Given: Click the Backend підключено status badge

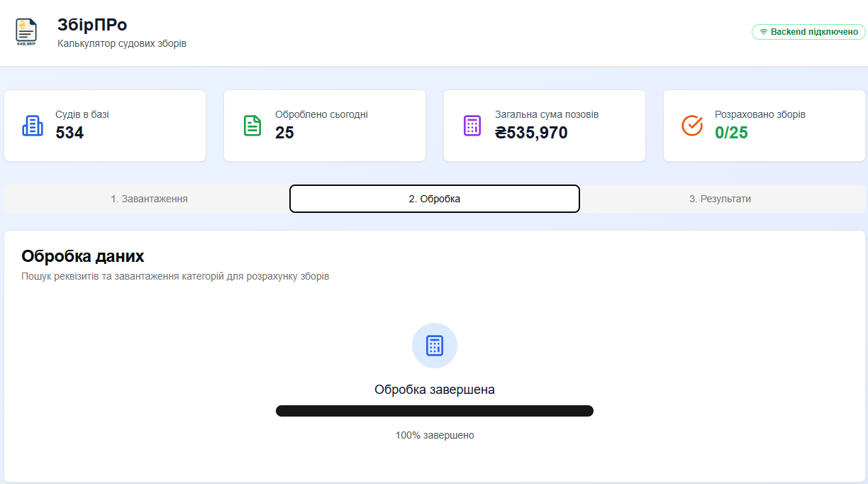Looking at the screenshot, I should [808, 32].
